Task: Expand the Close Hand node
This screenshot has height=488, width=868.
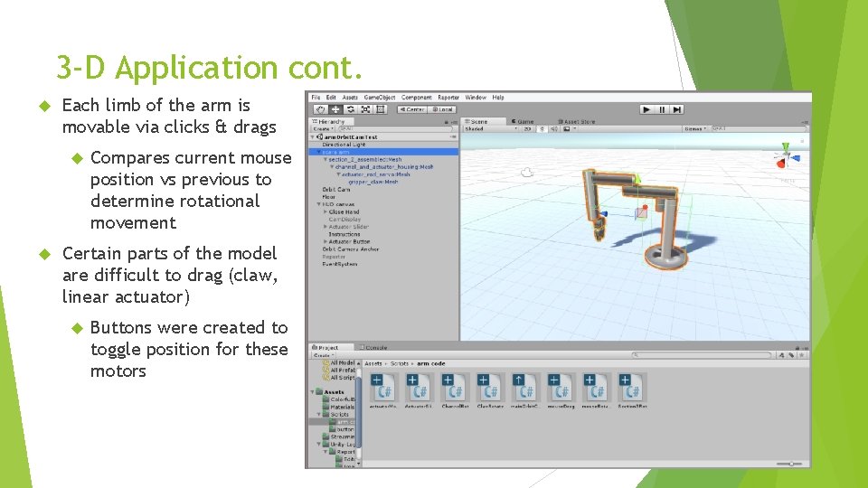Action: coord(325,211)
